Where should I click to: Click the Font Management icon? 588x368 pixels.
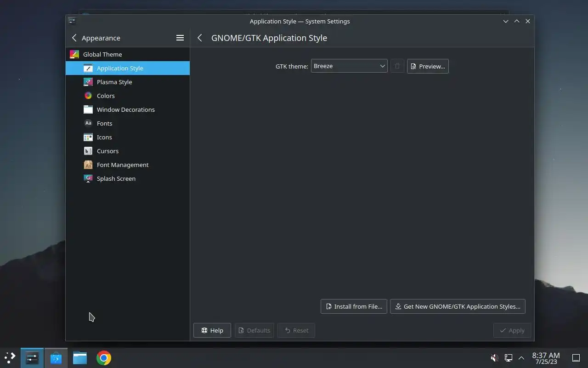(x=88, y=165)
